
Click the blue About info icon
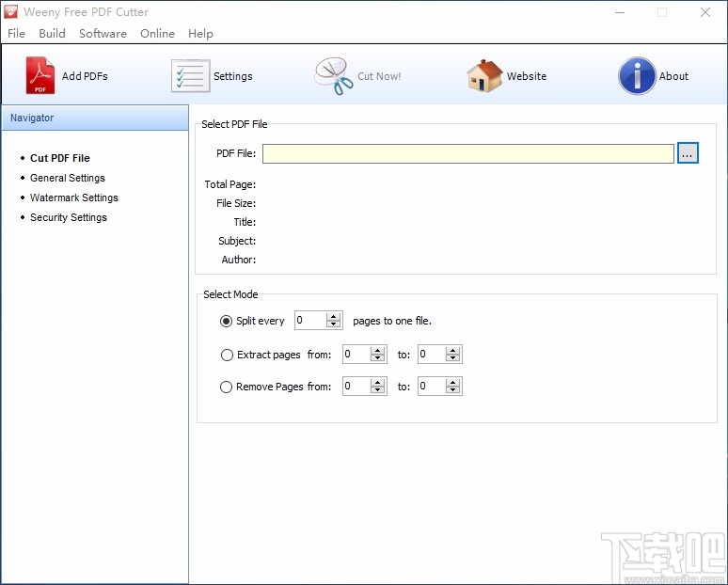click(637, 75)
